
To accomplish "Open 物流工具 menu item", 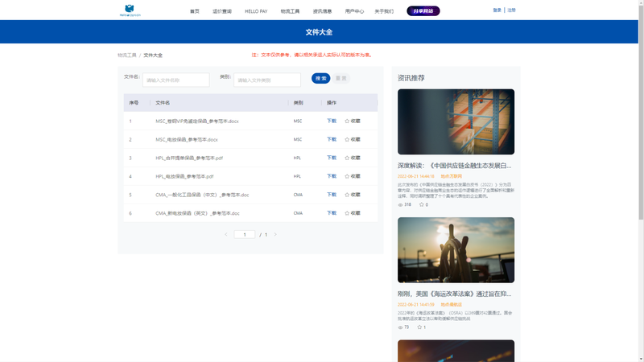I will coord(290,11).
